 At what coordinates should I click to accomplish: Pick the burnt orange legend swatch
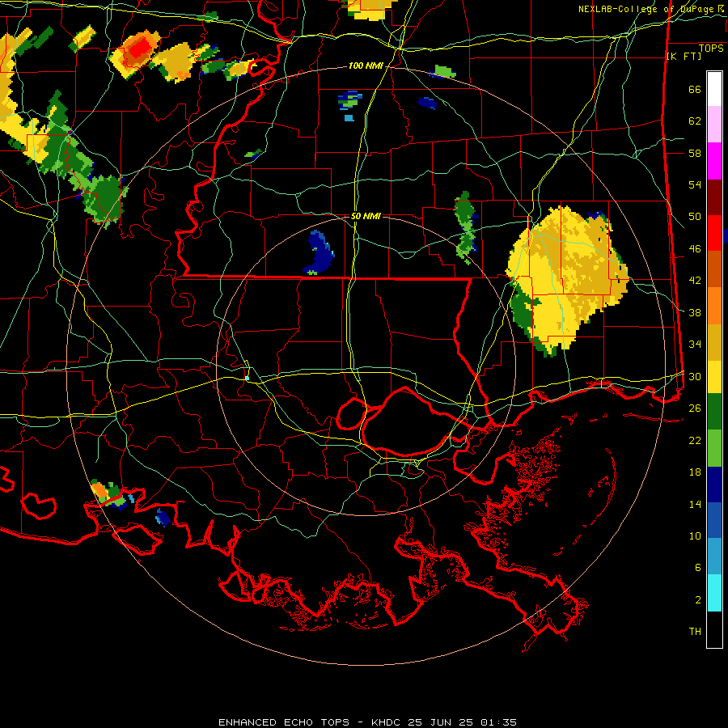(x=714, y=269)
